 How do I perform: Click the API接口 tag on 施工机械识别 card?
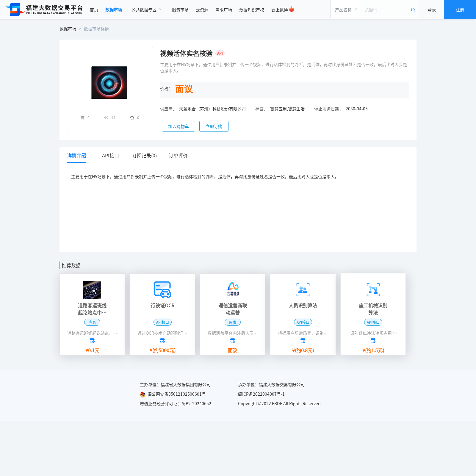coord(373,322)
